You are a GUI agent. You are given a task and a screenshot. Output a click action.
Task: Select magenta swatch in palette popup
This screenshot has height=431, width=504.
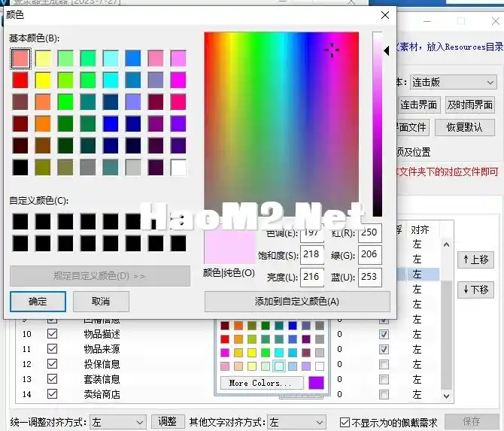[x=225, y=353]
